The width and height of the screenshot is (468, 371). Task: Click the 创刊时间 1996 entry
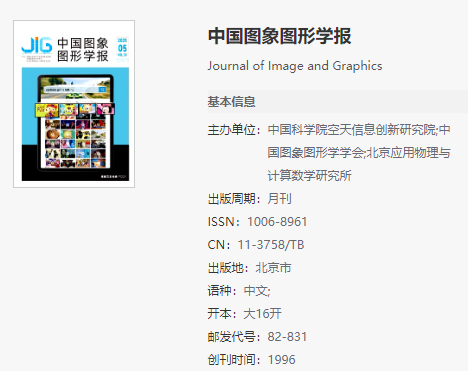(x=251, y=360)
